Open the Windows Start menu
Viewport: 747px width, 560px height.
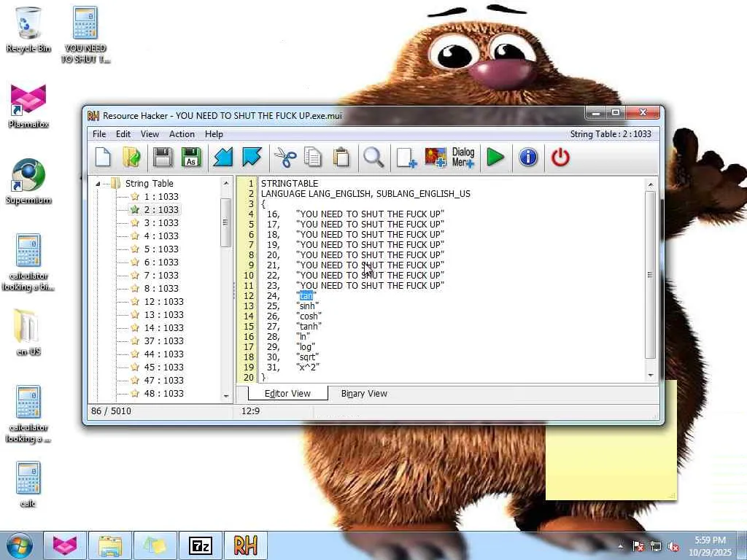tap(20, 545)
